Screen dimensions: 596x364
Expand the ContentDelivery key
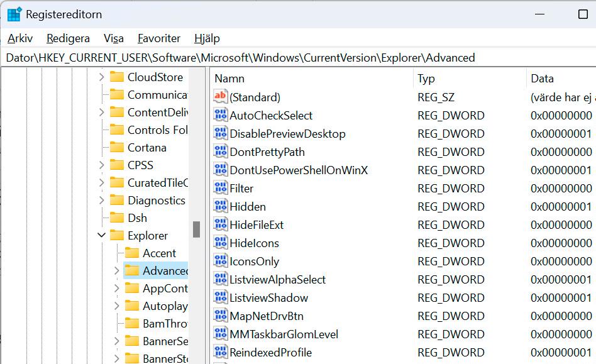click(x=101, y=112)
